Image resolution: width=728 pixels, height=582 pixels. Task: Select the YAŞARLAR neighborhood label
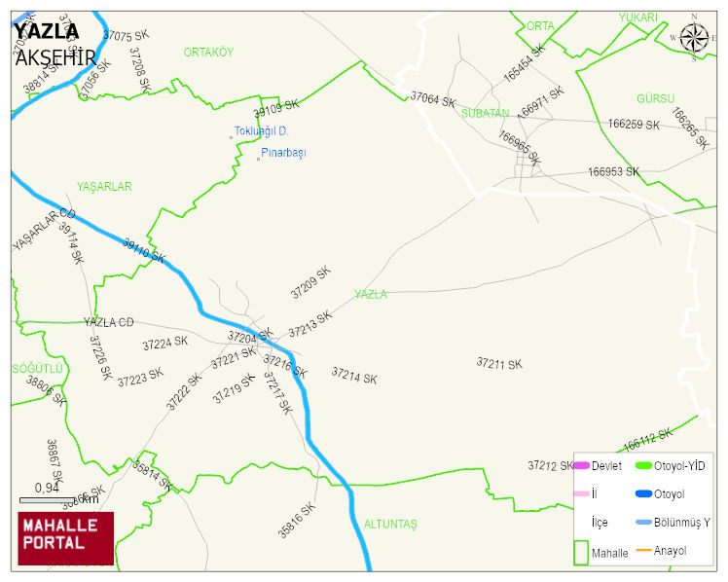pos(104,187)
